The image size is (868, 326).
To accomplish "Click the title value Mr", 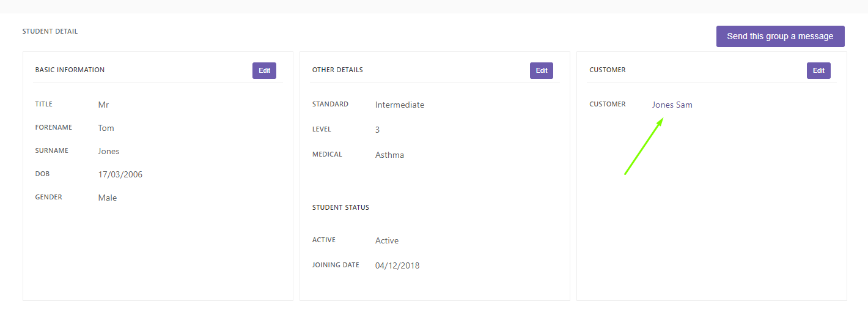I will coord(103,105).
